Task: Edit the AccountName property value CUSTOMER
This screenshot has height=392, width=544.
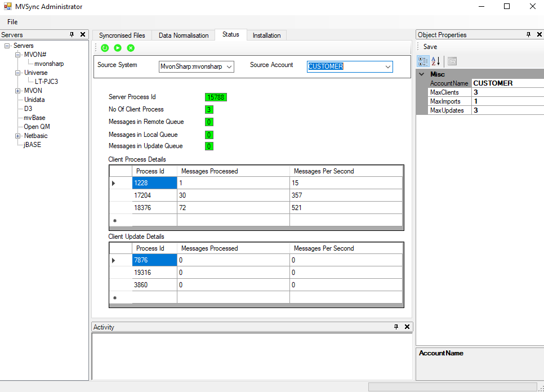Action: (507, 83)
